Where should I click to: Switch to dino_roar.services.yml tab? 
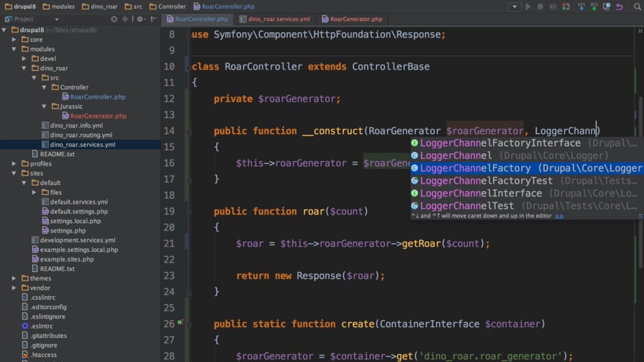275,19
